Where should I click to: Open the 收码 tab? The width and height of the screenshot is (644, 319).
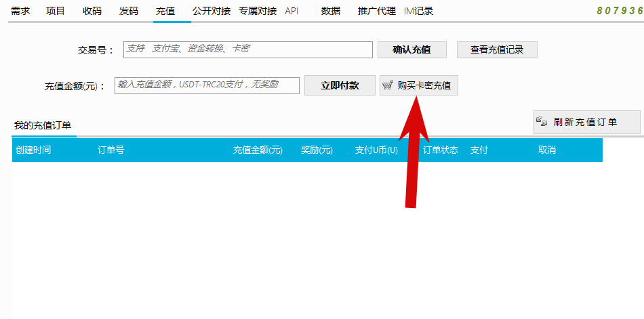[x=92, y=11]
